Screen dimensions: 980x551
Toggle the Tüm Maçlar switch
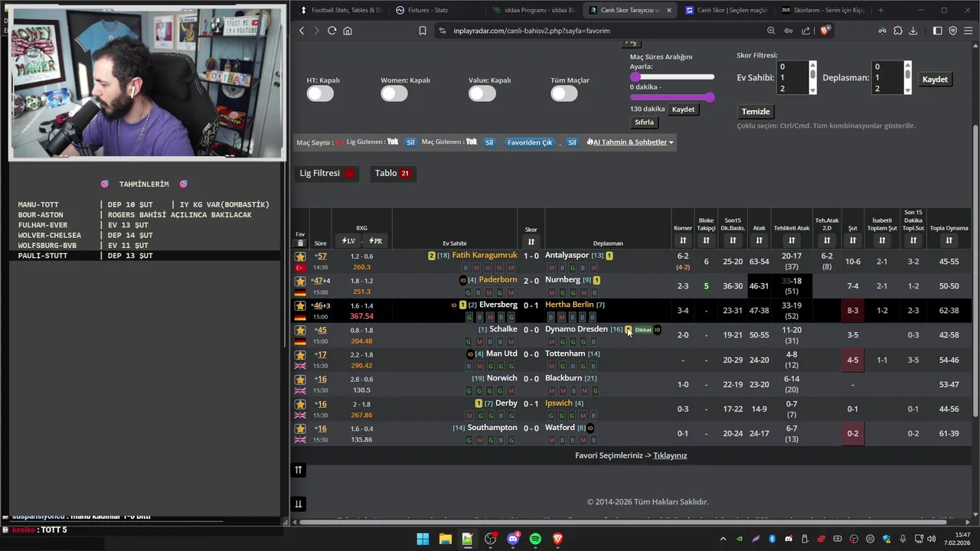point(564,93)
